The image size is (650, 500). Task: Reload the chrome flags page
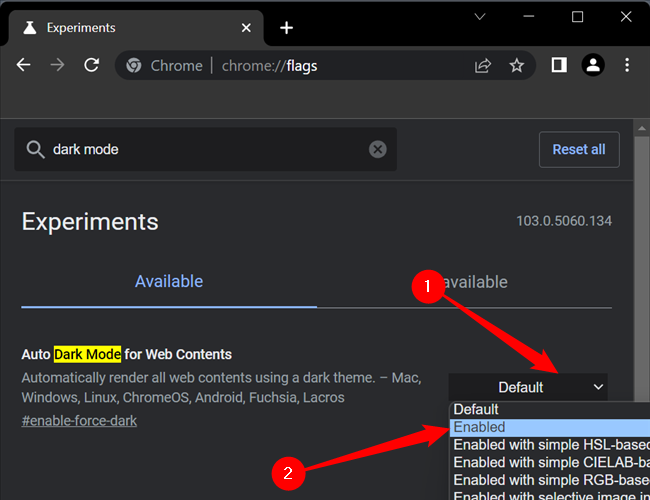point(92,65)
